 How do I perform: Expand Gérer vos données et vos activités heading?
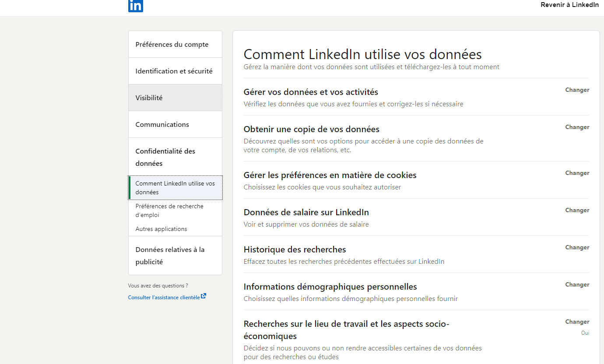(x=311, y=92)
